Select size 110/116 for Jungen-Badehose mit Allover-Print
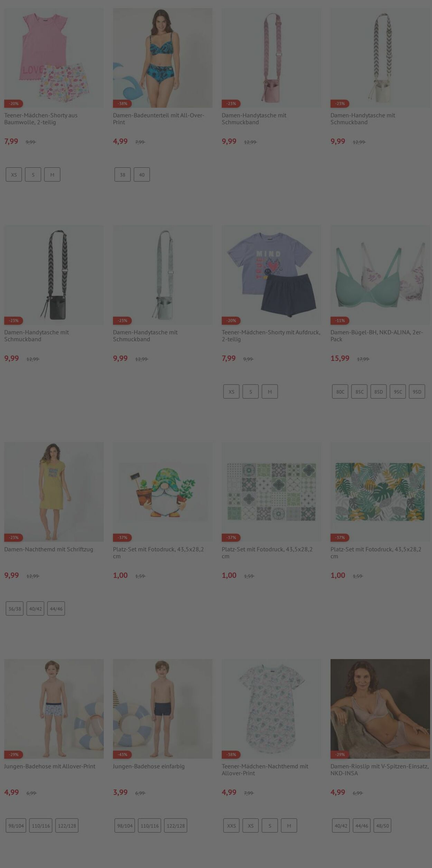The height and width of the screenshot is (868, 432). point(41,825)
